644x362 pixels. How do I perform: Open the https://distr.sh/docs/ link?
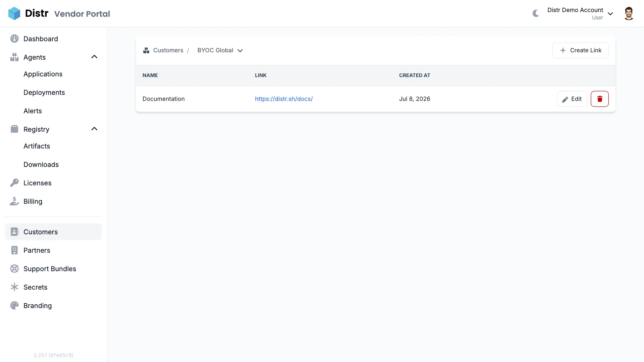click(284, 99)
